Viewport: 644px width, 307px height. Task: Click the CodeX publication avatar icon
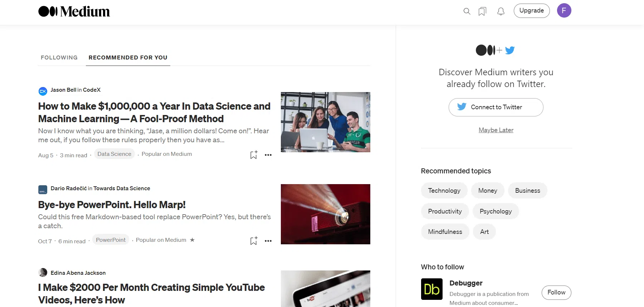coord(43,91)
